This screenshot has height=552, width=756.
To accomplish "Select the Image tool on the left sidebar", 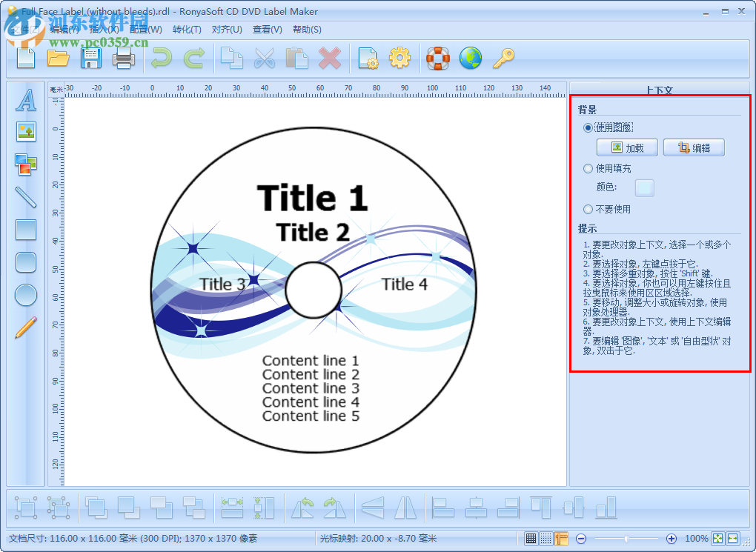I will [25, 131].
